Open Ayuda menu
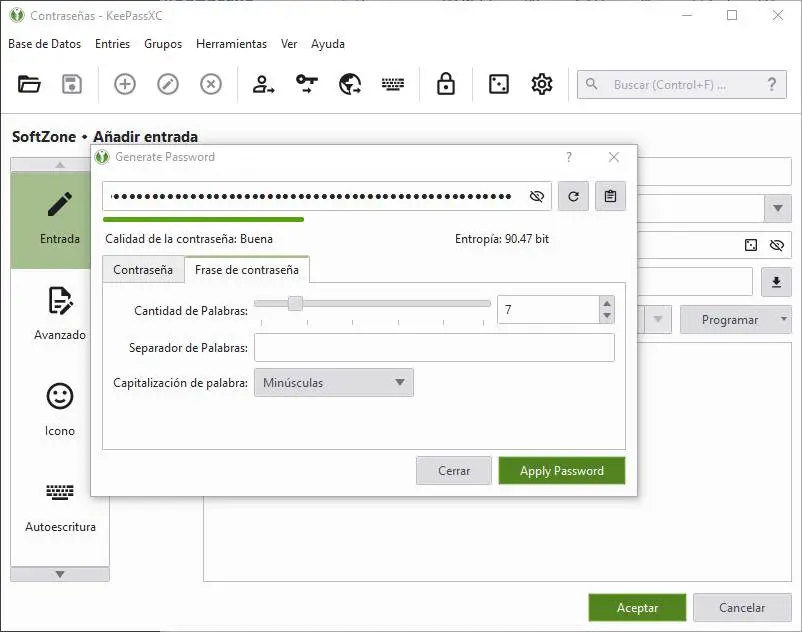802x632 pixels. point(328,44)
